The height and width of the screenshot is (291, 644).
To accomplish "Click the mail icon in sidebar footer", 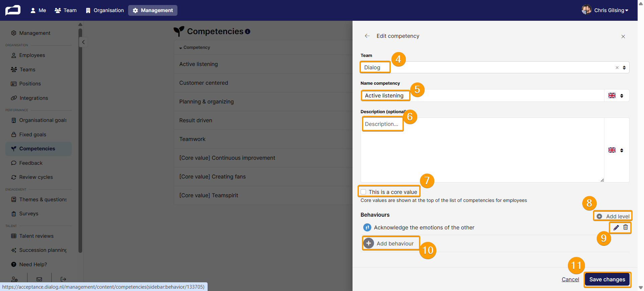I will 39,279.
